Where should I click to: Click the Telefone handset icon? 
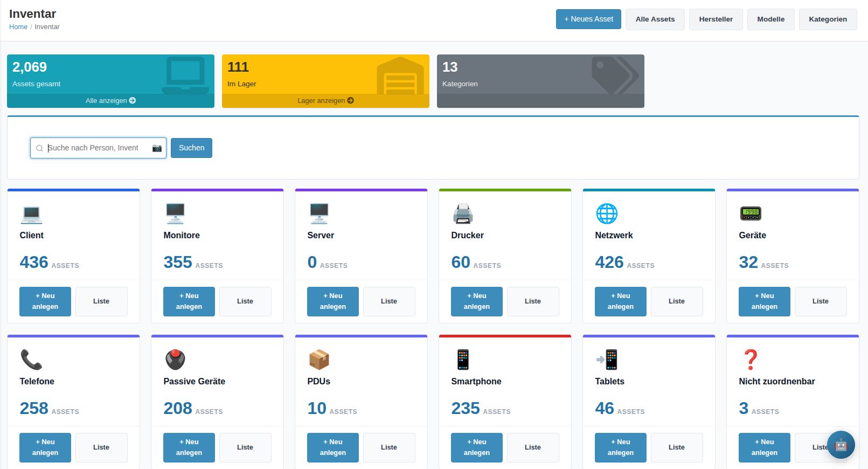(x=31, y=360)
